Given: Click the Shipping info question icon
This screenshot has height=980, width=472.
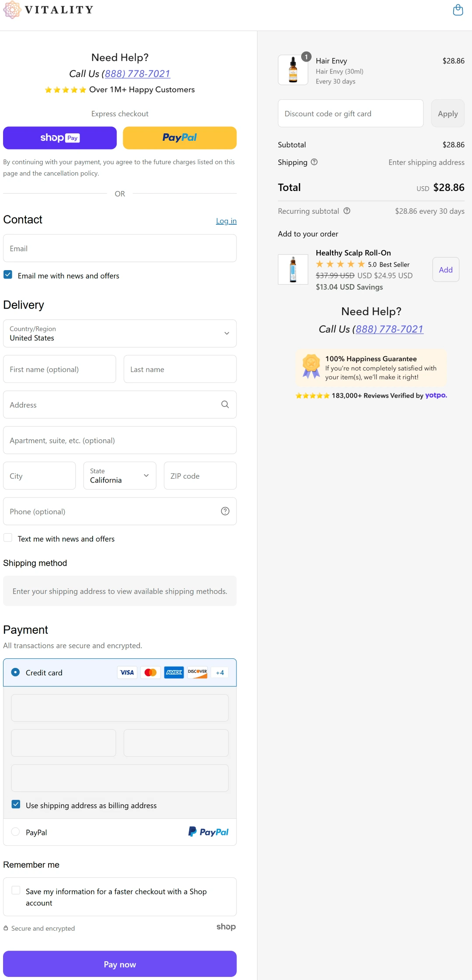Looking at the screenshot, I should tap(314, 162).
